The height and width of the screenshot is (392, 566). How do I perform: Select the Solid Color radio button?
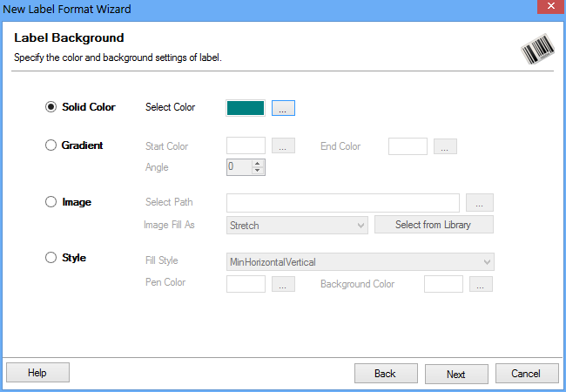51,107
